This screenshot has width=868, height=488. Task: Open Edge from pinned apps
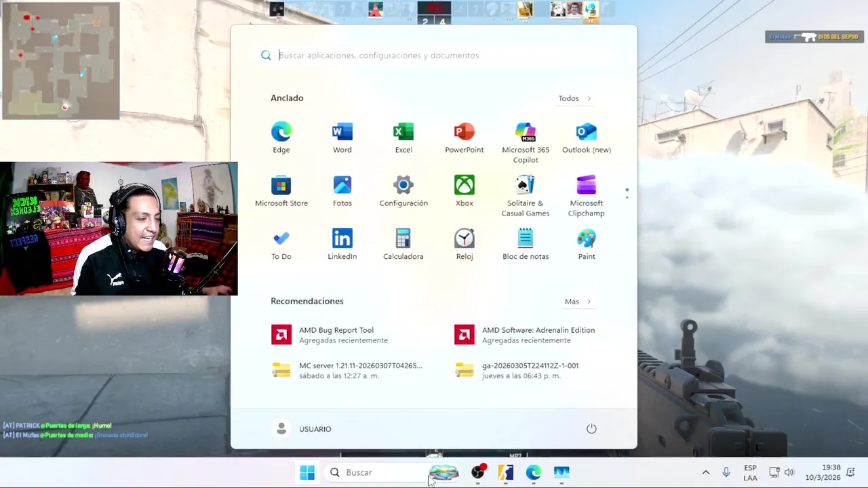(x=281, y=138)
